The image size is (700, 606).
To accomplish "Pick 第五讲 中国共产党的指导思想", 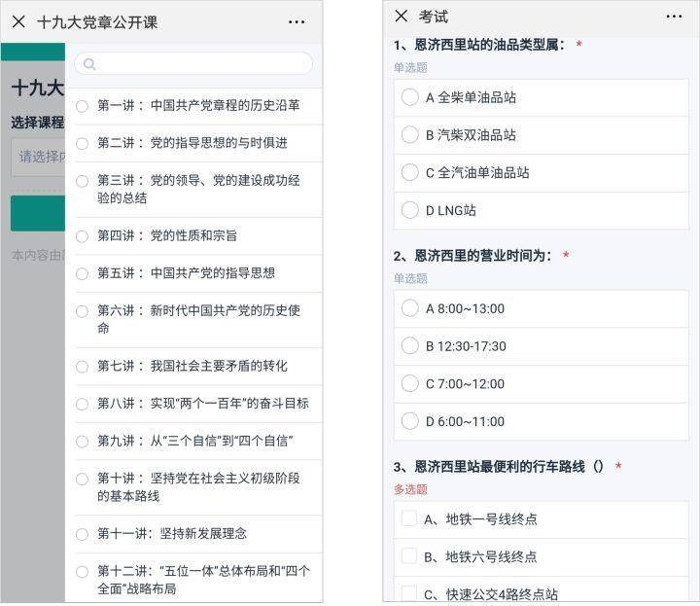I will tap(83, 273).
